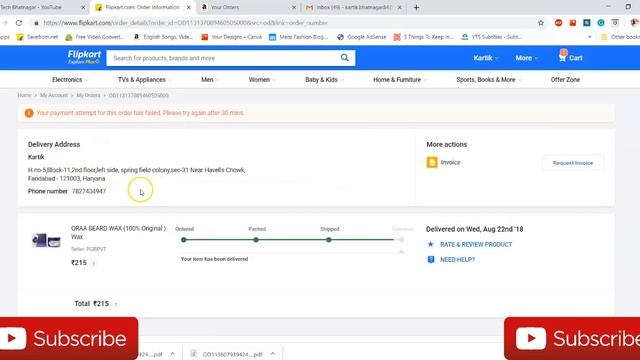Click the Flipkart logo
The height and width of the screenshot is (360, 640).
pyautogui.click(x=84, y=57)
